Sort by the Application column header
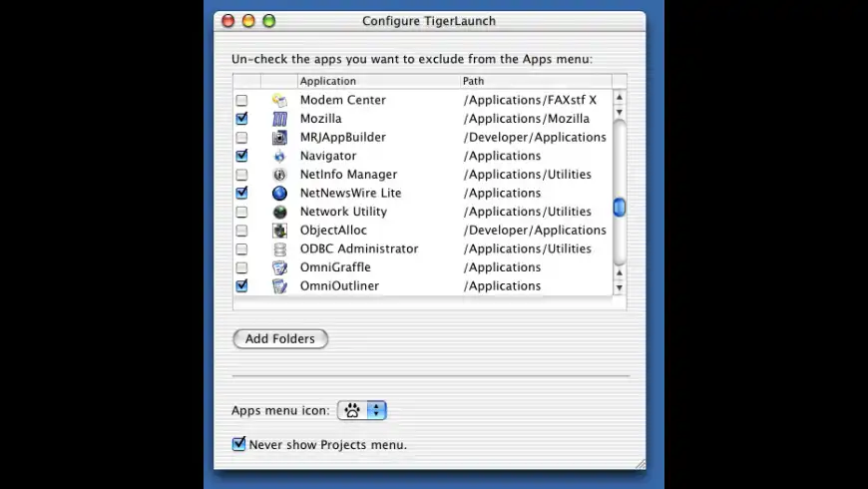 point(379,81)
